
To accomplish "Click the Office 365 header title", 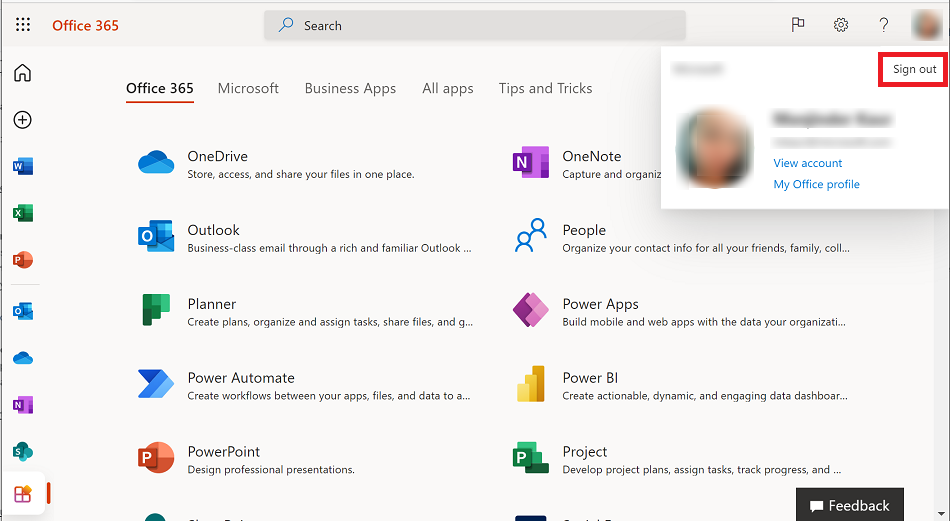I will tap(85, 25).
